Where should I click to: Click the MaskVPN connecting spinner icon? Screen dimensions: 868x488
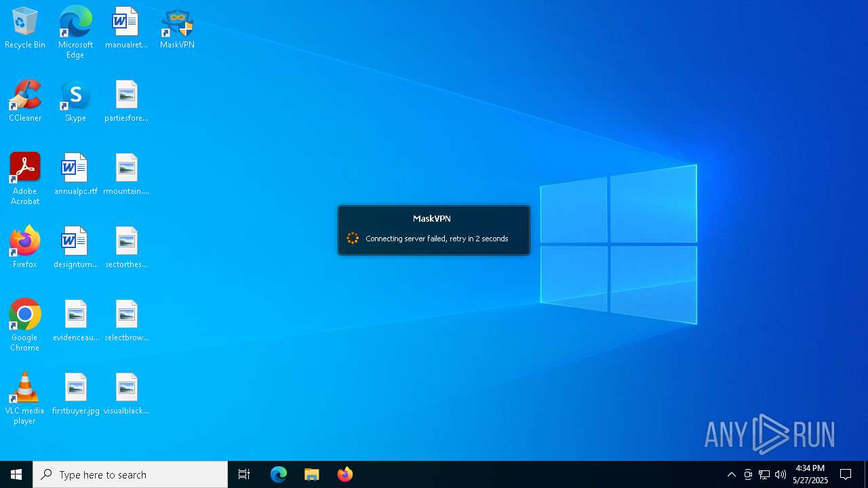(353, 238)
